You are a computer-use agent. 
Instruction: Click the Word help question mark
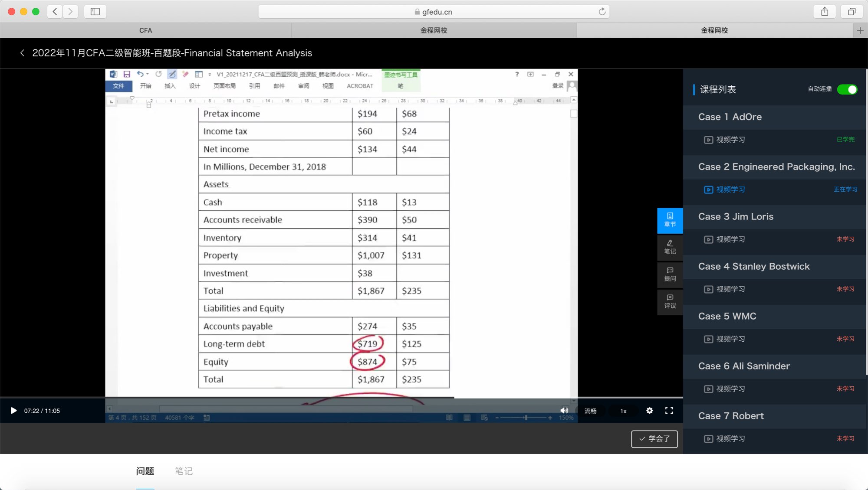coord(517,74)
